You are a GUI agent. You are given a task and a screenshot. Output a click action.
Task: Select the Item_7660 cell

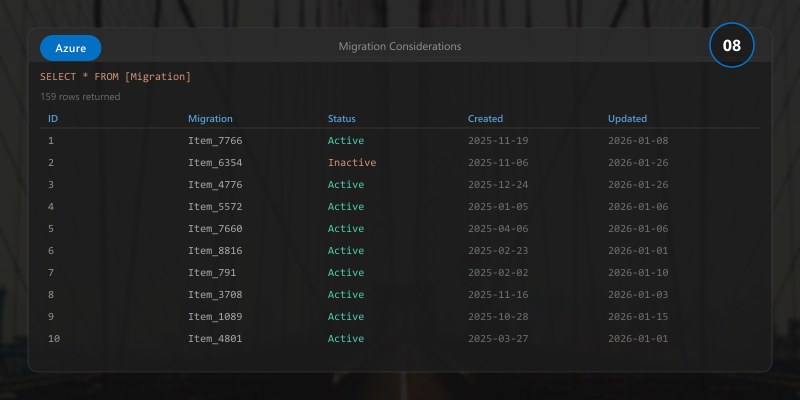click(215, 229)
